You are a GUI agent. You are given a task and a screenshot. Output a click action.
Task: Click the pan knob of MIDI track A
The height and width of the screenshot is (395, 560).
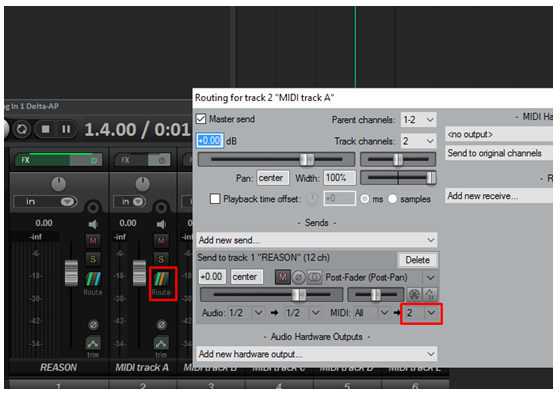coord(142,184)
